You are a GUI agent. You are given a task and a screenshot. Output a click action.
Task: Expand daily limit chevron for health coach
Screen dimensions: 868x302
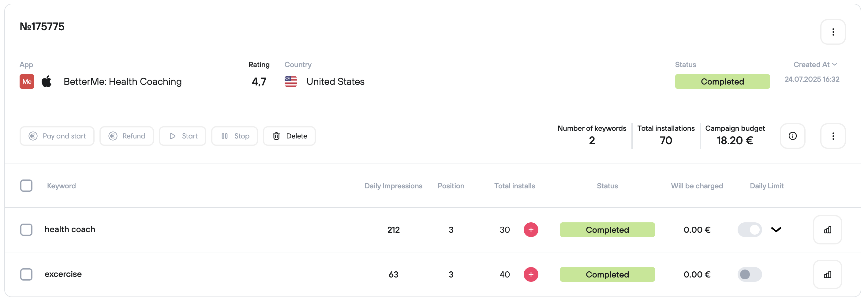pyautogui.click(x=776, y=230)
